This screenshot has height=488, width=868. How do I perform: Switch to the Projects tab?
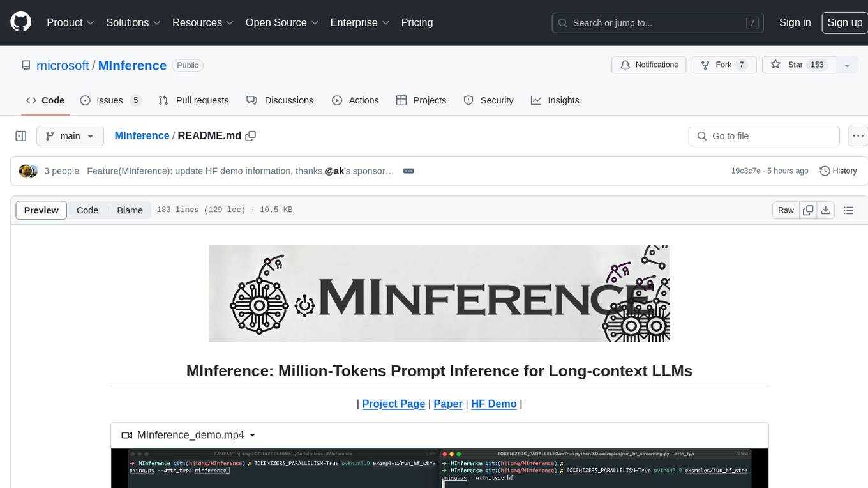(x=421, y=100)
